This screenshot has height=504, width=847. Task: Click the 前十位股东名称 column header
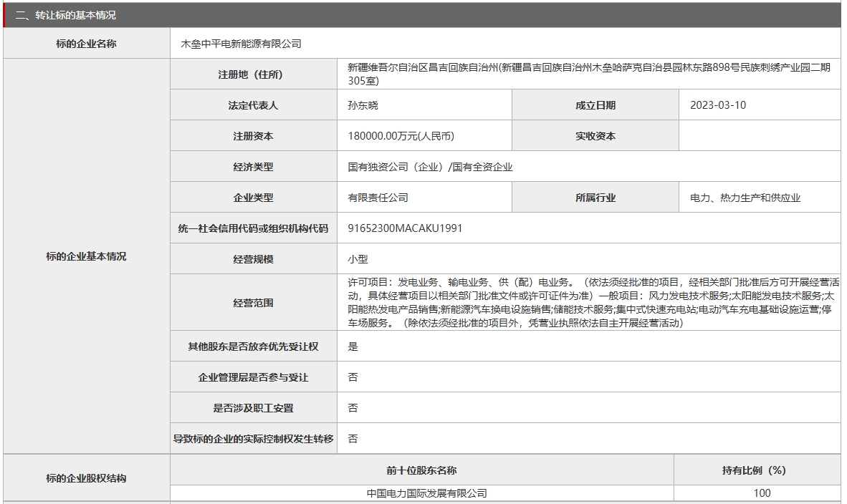(422, 470)
